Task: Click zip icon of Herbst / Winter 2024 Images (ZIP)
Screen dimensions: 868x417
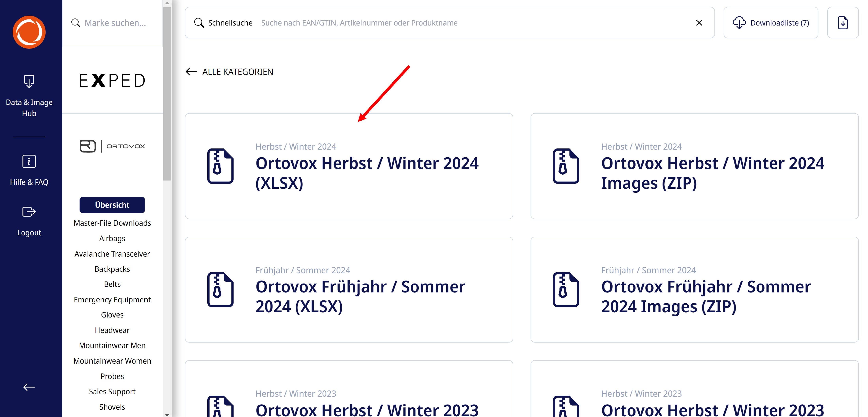Action: 566,166
